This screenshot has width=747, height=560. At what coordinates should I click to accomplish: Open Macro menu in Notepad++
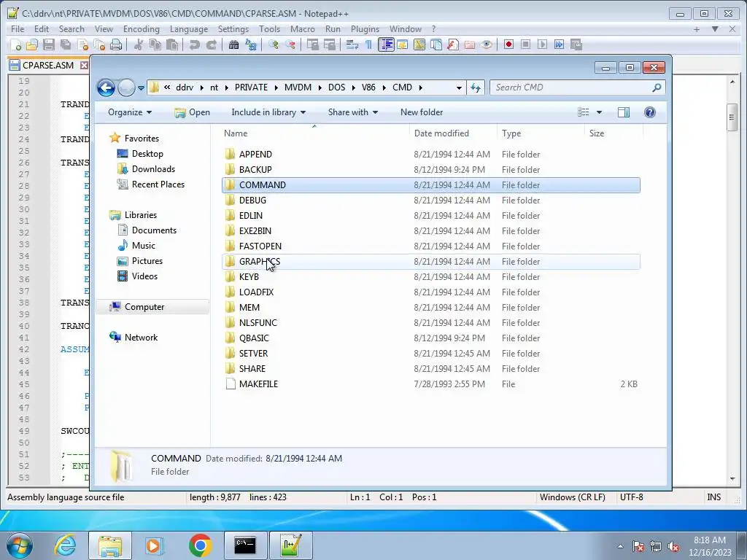(x=303, y=29)
